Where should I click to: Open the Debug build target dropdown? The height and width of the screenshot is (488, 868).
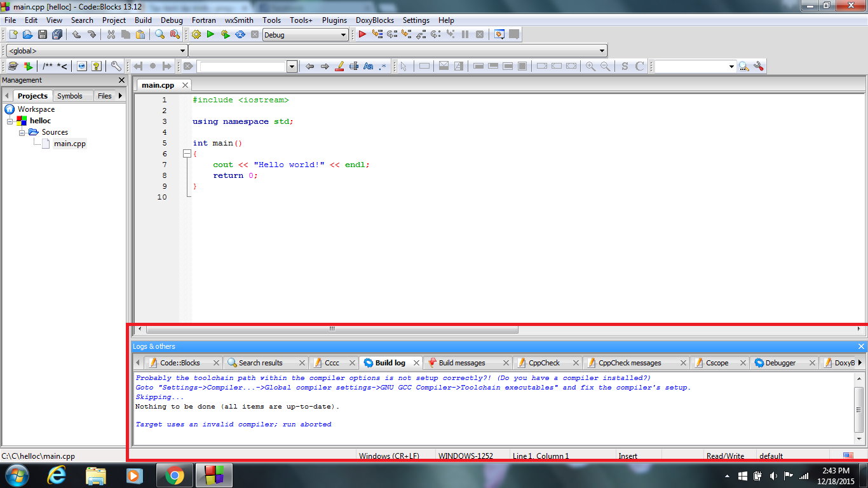click(x=344, y=35)
